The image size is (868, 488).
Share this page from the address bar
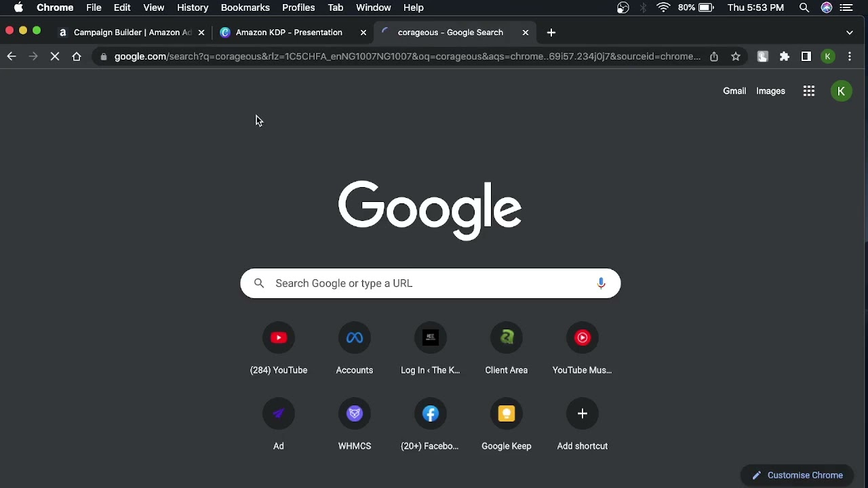(x=714, y=57)
